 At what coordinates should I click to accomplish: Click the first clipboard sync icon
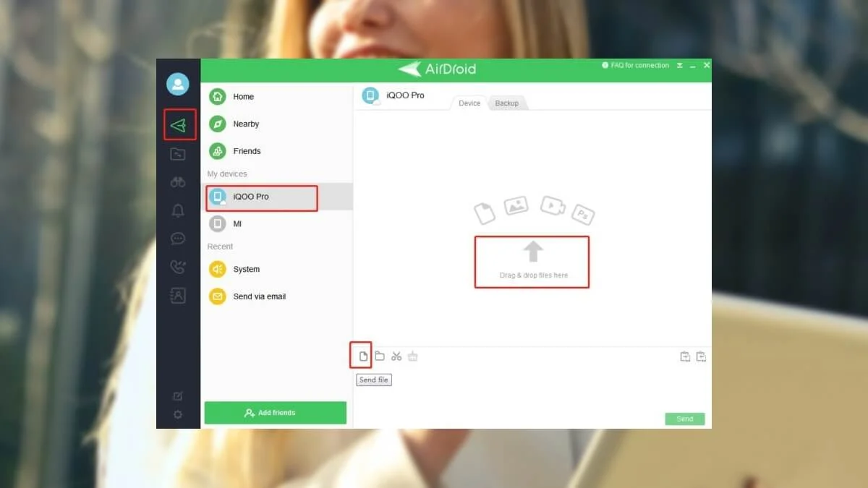(685, 356)
